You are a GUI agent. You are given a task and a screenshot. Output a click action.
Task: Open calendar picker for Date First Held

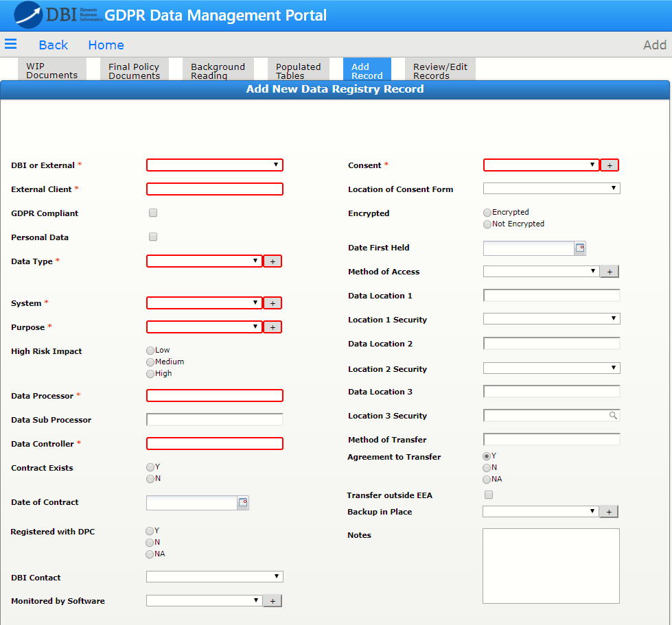(x=580, y=248)
